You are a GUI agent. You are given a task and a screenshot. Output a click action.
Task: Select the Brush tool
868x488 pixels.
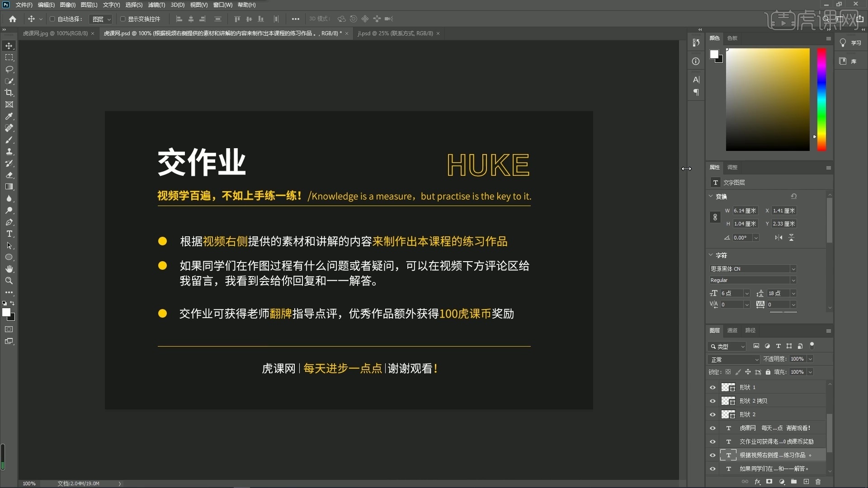coord(9,140)
